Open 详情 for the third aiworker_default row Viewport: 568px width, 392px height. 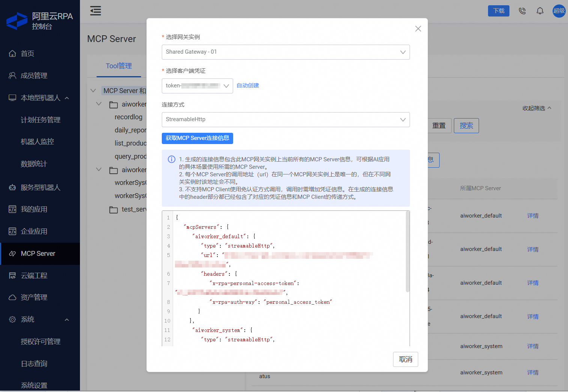533,283
